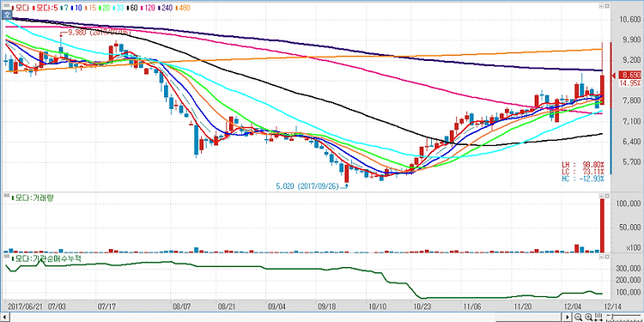Click the close box of the price panel
This screenshot has width=644, height=322.
pyautogui.click(x=607, y=6)
